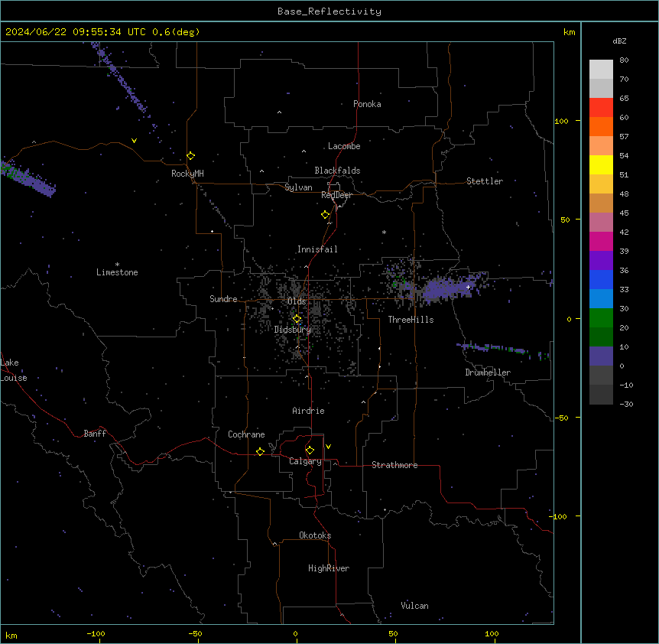Select the violet legend swatch near 36
This screenshot has height=644, width=659.
pos(601,260)
